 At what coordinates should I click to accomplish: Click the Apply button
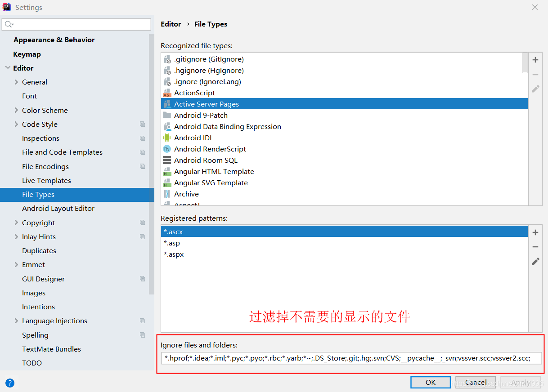521,382
